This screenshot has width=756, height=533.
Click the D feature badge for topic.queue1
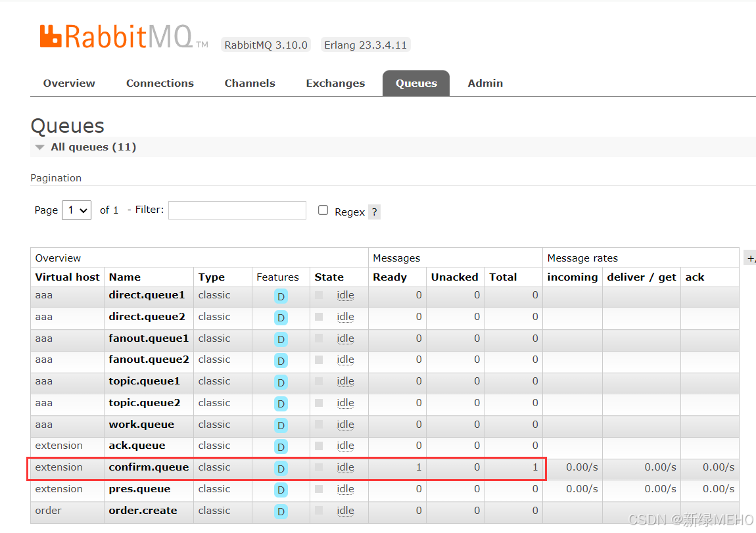click(281, 382)
